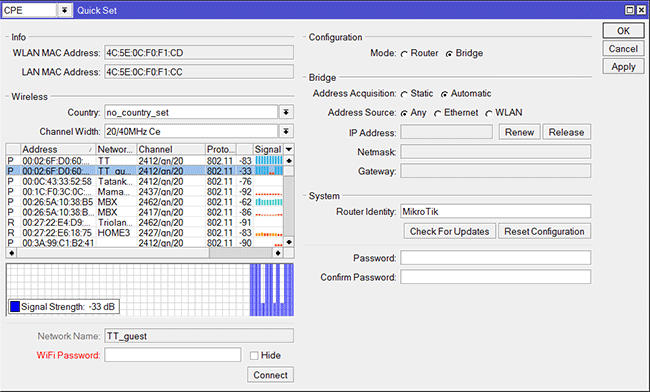The width and height of the screenshot is (650, 392).
Task: Release the IP address lease
Action: point(566,132)
